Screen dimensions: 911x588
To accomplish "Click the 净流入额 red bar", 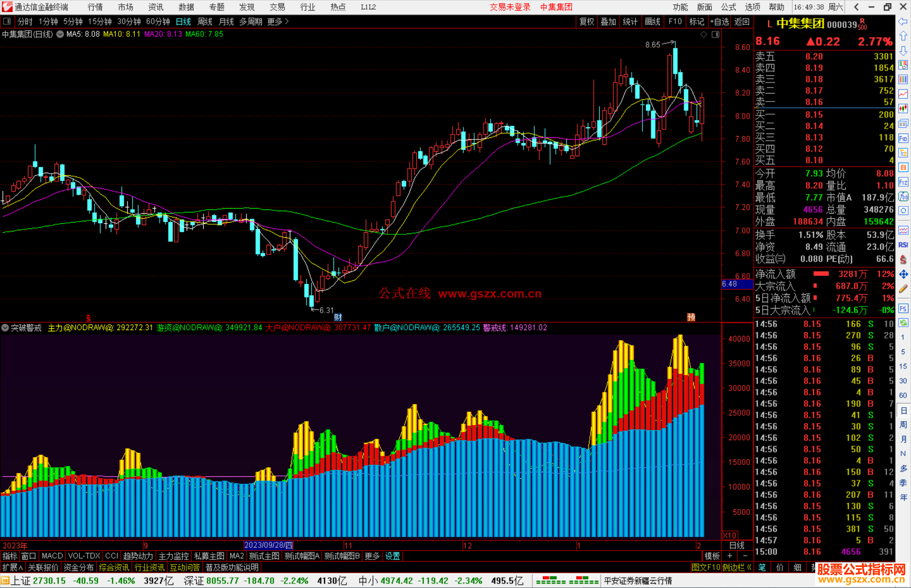I will click(821, 274).
